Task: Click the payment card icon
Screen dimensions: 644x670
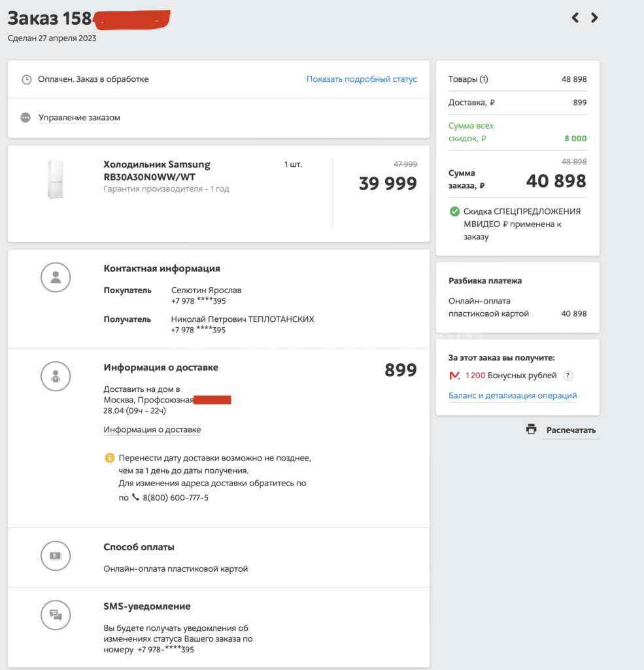Action: click(56, 556)
